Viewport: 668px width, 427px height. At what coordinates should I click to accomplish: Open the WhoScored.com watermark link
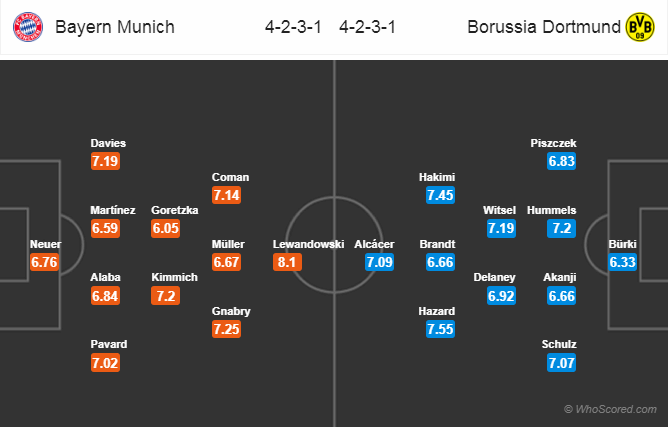pos(610,410)
